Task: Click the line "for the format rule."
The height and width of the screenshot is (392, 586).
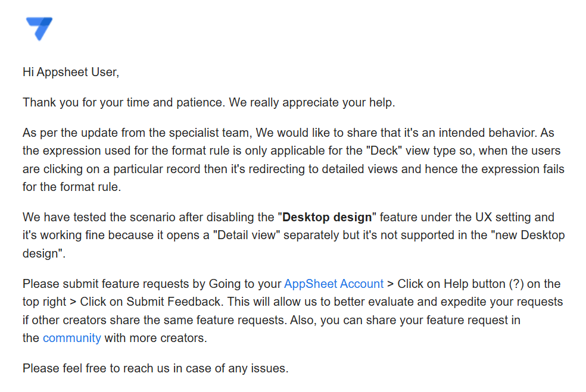Action: tap(71, 187)
